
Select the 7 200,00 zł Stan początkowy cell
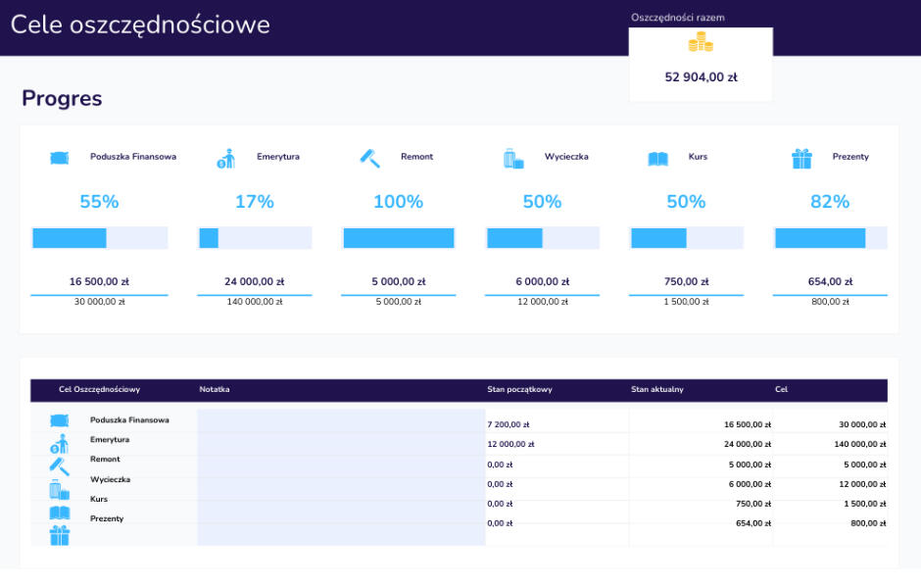[509, 425]
